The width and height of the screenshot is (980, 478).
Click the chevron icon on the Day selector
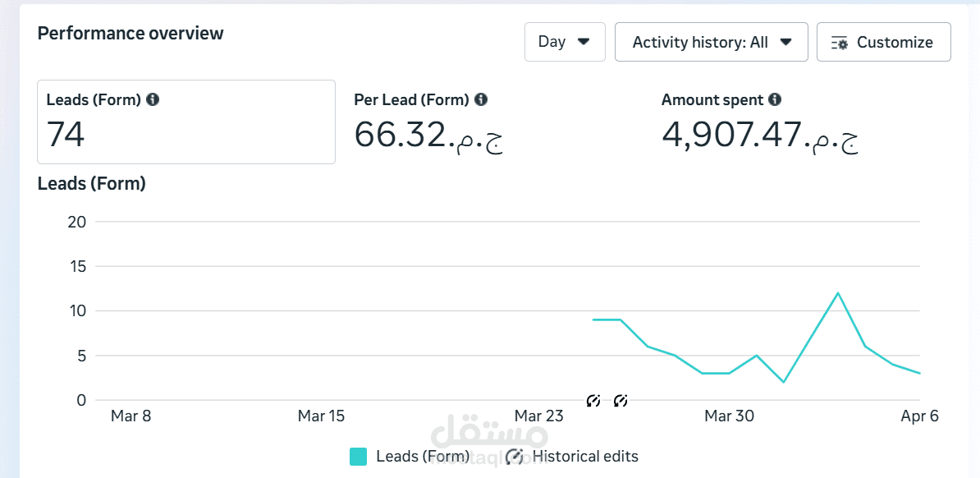coord(583,42)
